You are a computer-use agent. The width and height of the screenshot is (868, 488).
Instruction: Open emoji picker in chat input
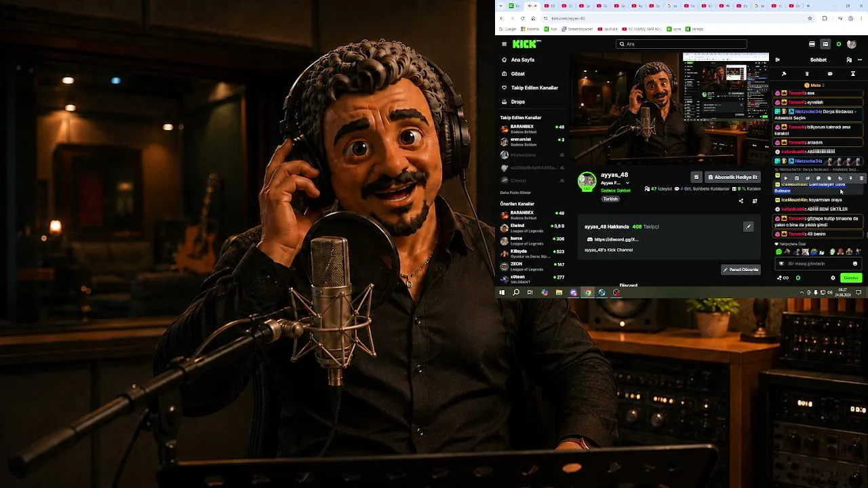coord(854,264)
